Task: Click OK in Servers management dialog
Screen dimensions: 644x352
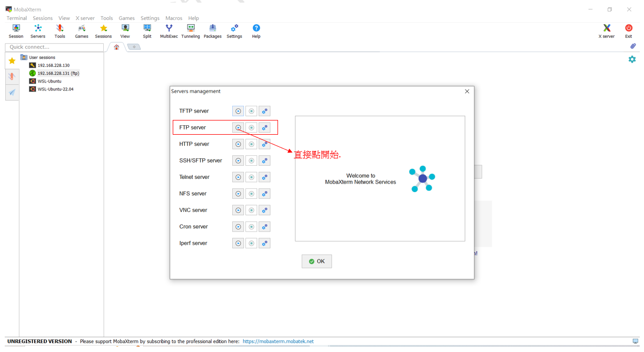Action: [x=316, y=262]
